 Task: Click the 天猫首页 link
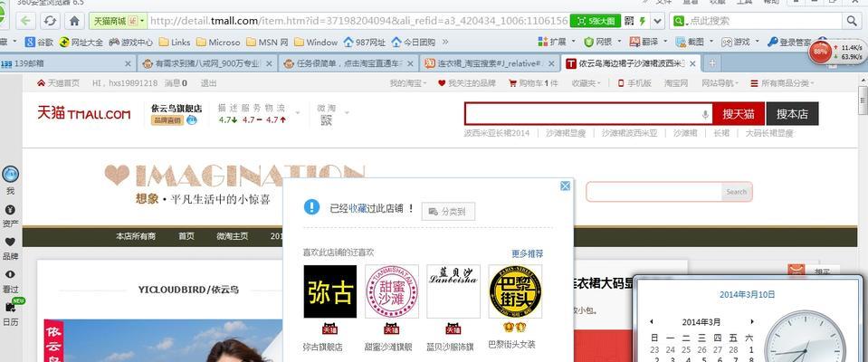(58, 83)
